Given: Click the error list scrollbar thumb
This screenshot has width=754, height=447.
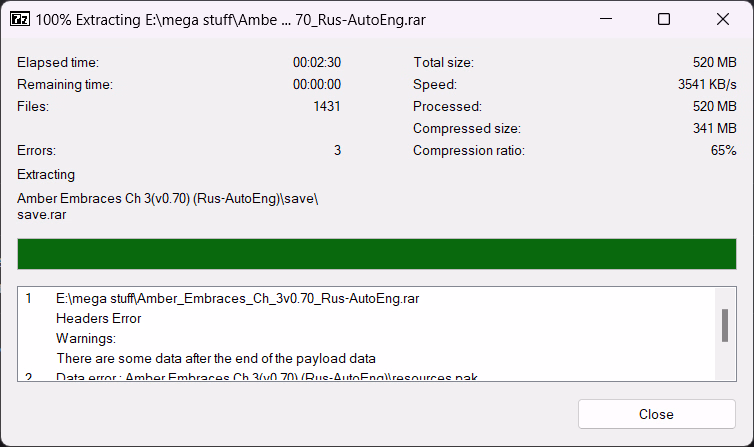Looking at the screenshot, I should click(724, 325).
